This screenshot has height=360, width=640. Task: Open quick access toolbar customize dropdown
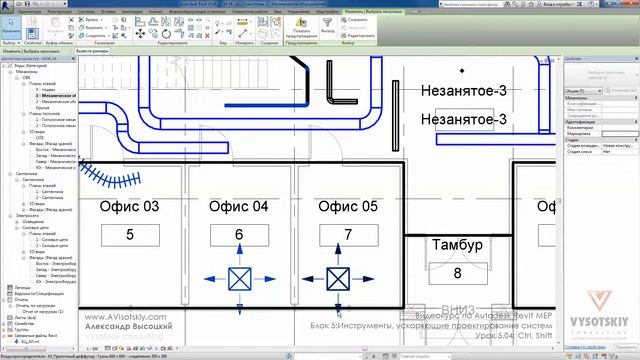pyautogui.click(x=65, y=4)
